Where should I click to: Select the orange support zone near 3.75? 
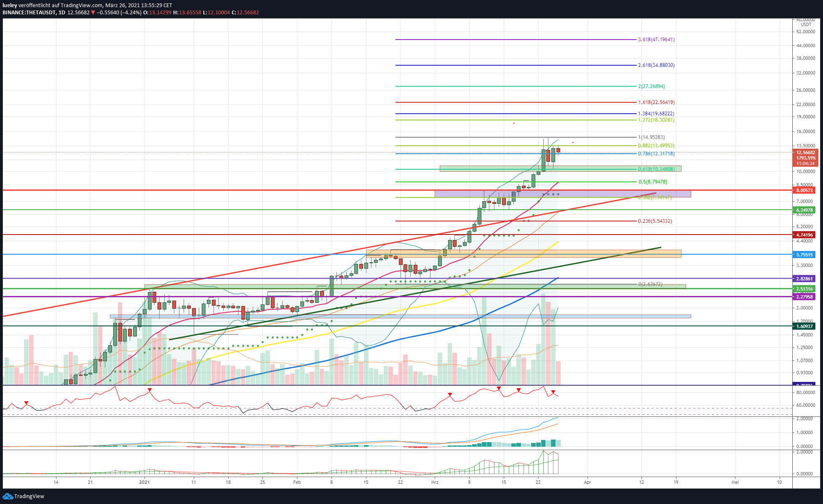pos(524,253)
